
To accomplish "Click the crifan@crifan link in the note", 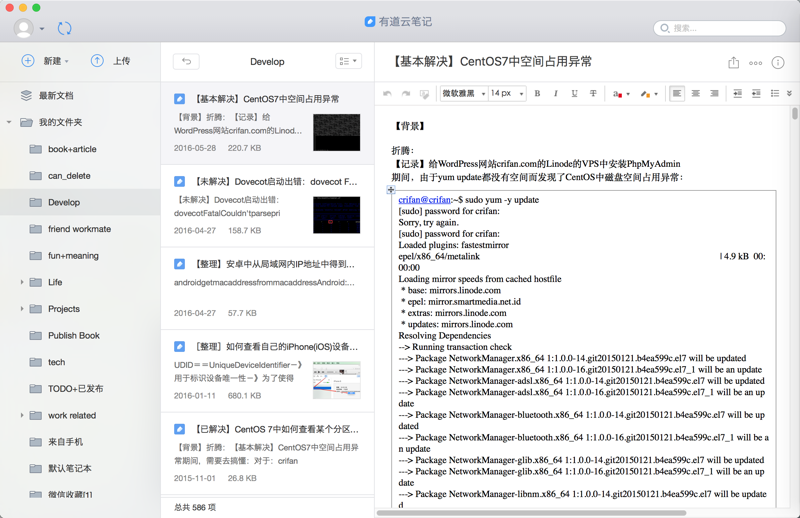I will tap(424, 200).
